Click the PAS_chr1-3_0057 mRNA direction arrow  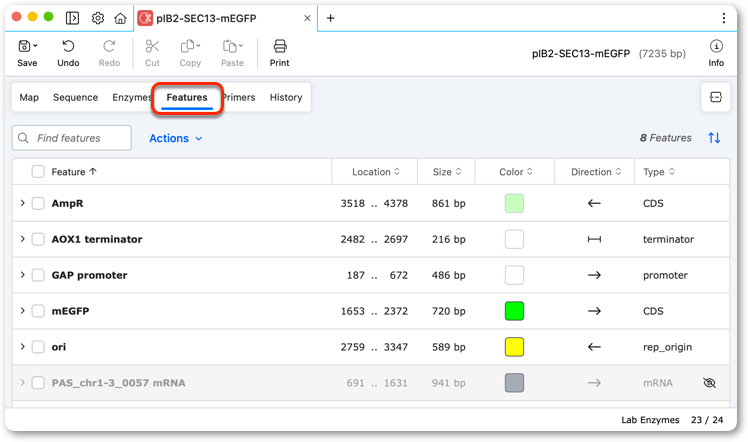[594, 383]
